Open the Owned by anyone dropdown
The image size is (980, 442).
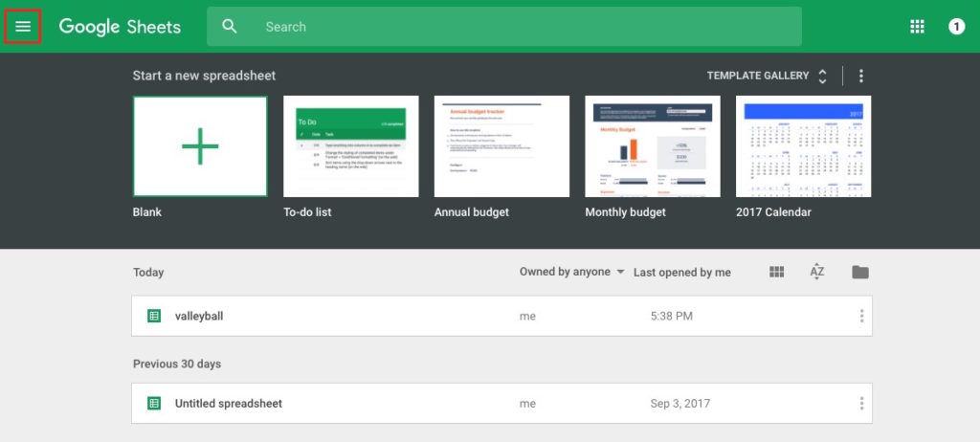coord(572,272)
